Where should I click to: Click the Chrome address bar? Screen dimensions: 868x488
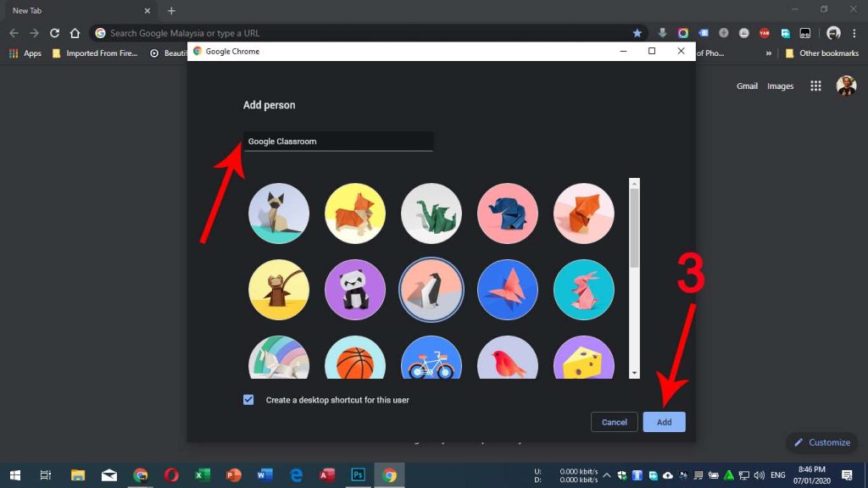(x=368, y=33)
